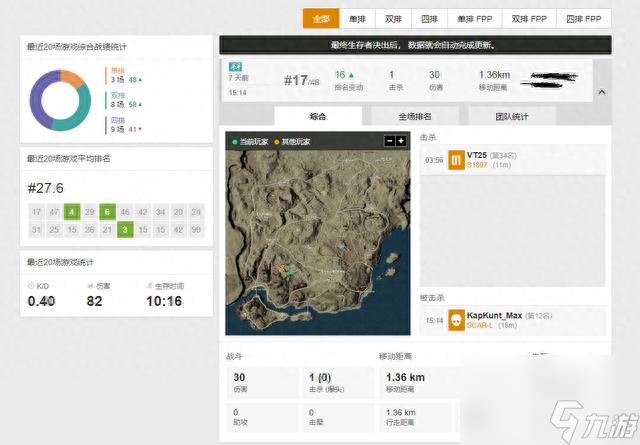Click rank cell 17 in recent games
Viewport: 640px width, 445px height.
coord(36,212)
